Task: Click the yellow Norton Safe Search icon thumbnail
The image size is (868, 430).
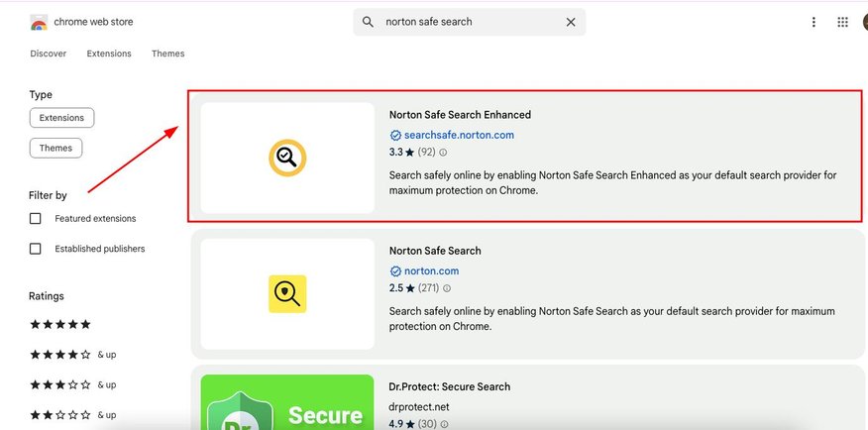Action: (x=287, y=294)
